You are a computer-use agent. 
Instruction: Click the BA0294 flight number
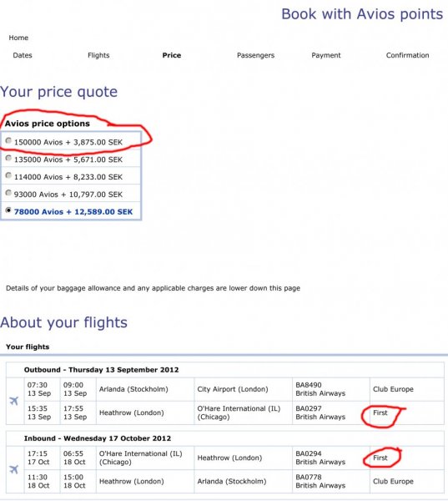[x=309, y=453]
